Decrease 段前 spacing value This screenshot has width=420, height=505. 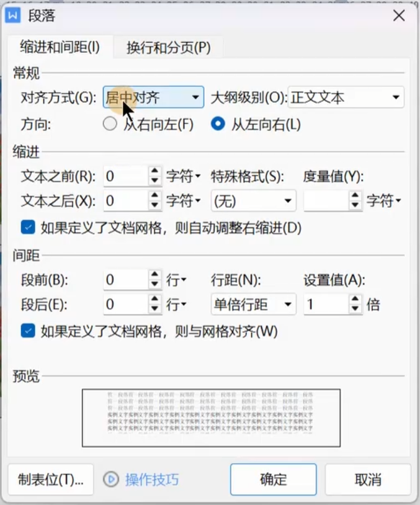[155, 284]
